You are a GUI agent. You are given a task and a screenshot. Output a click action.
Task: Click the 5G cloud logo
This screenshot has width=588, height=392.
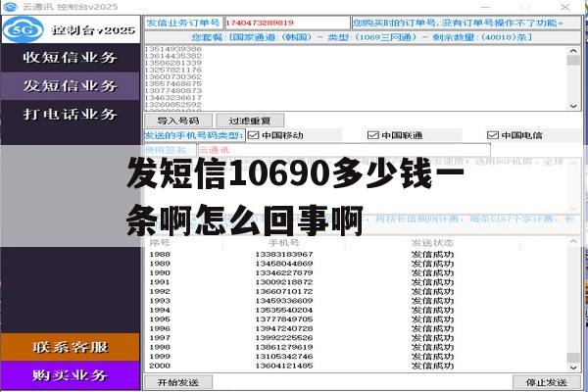pyautogui.click(x=23, y=29)
